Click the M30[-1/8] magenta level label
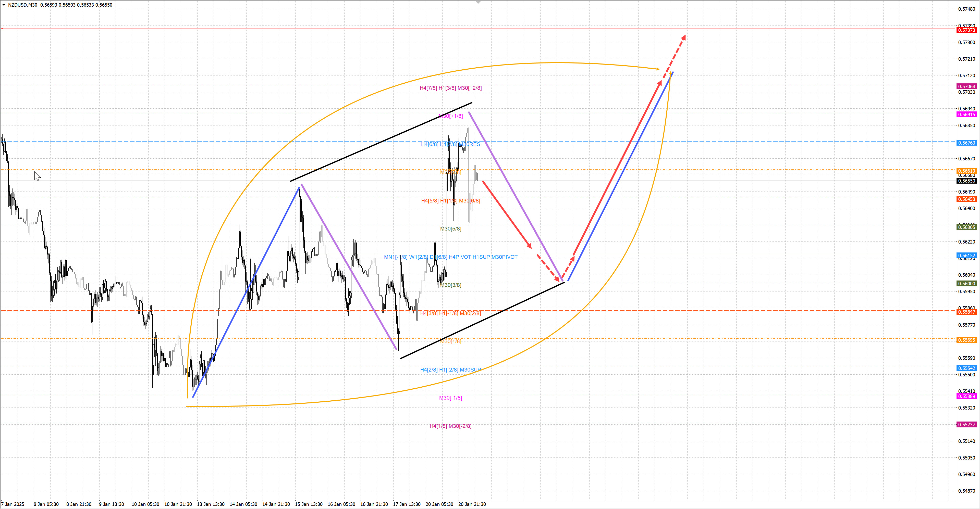Image resolution: width=980 pixels, height=509 pixels. click(x=450, y=398)
